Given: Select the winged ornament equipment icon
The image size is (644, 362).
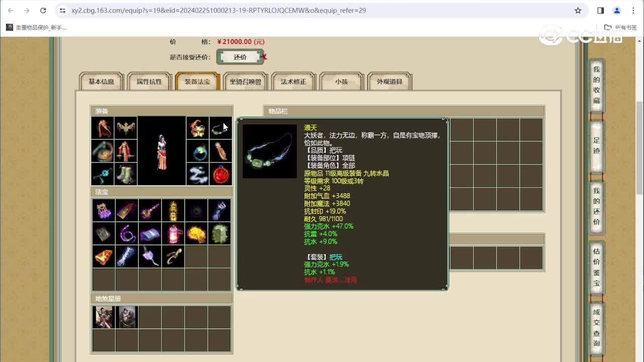Looking at the screenshot, I should click(x=126, y=128).
